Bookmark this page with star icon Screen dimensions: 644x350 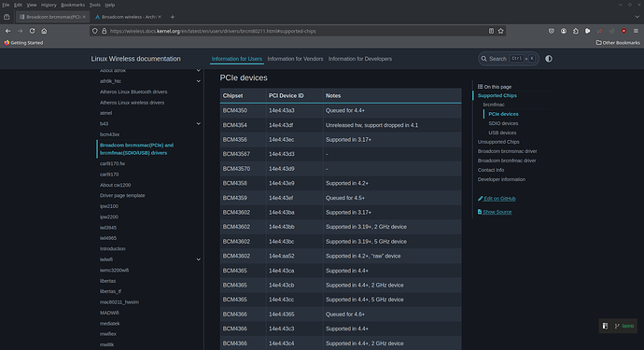click(500, 31)
